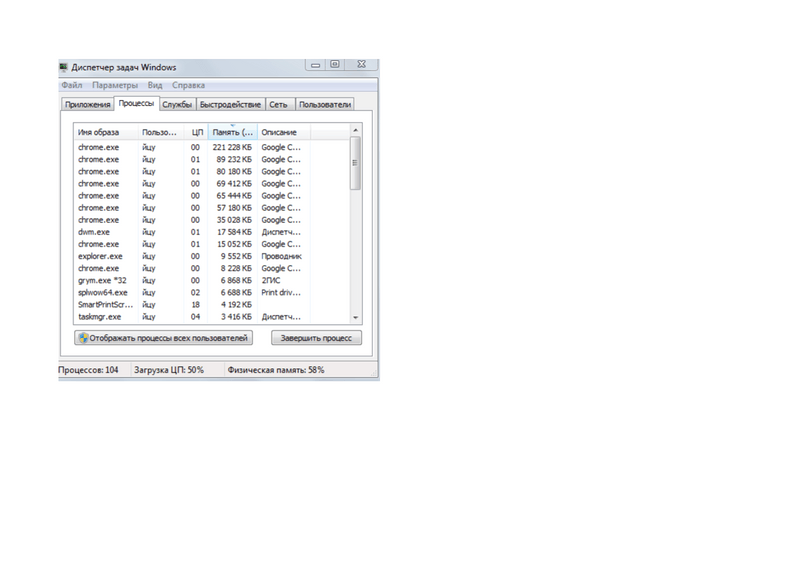Click the process list scroll up arrow
Image resolution: width=800 pixels, height=565 pixels.
click(355, 131)
